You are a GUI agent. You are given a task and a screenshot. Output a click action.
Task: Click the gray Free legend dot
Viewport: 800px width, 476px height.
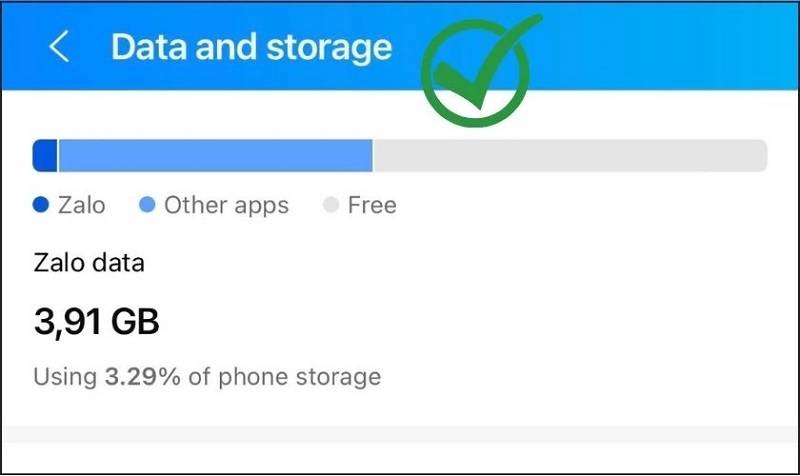(332, 206)
